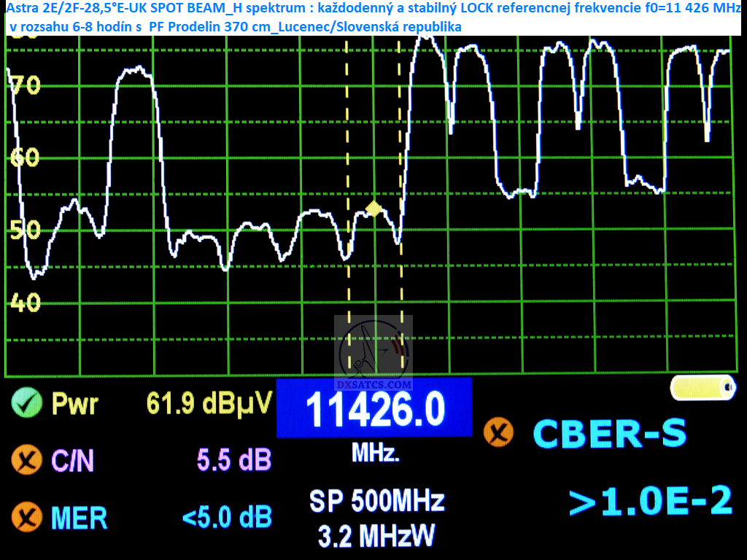
Task: Click the right dashed yellow bandwidth marker line
Action: (x=400, y=146)
